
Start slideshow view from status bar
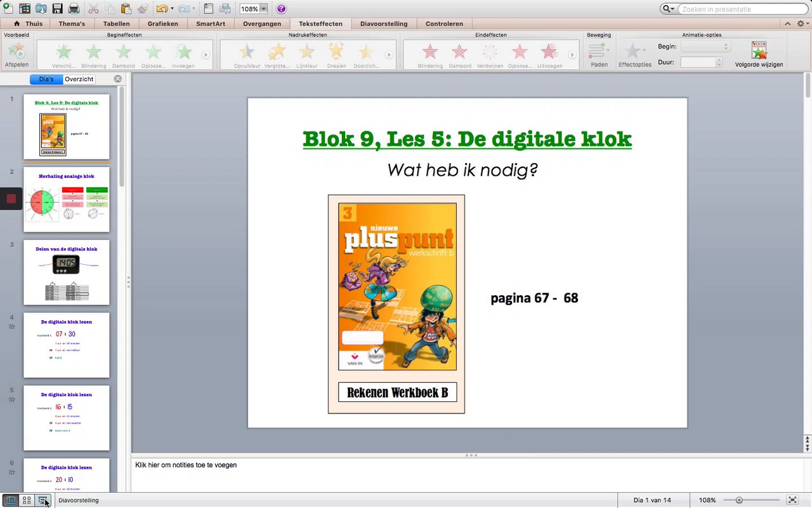click(43, 500)
